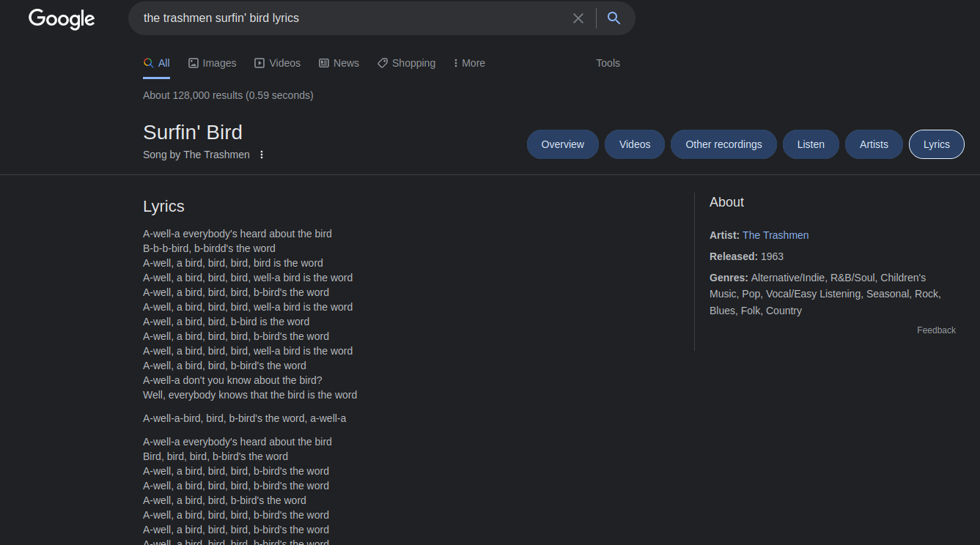
Task: Select the Other recordings chip
Action: 723,144
